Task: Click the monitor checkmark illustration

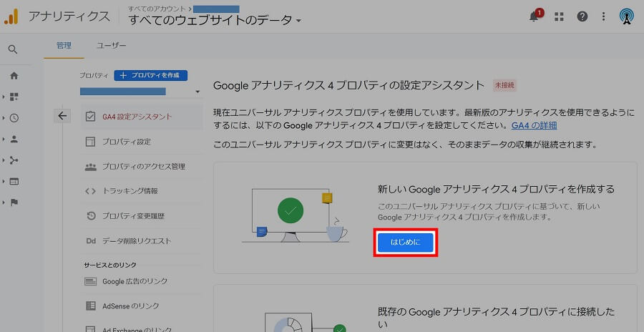Action: pyautogui.click(x=295, y=215)
